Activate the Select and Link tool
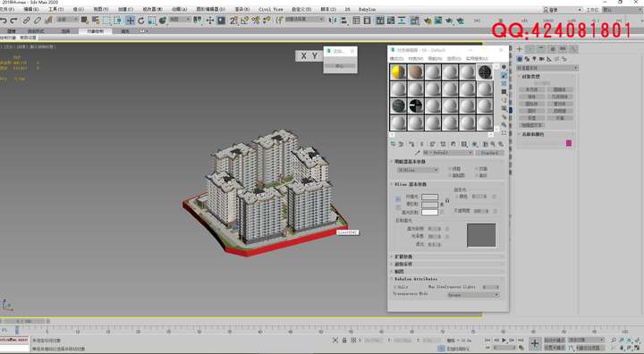644x354 pixels. [x=26, y=21]
